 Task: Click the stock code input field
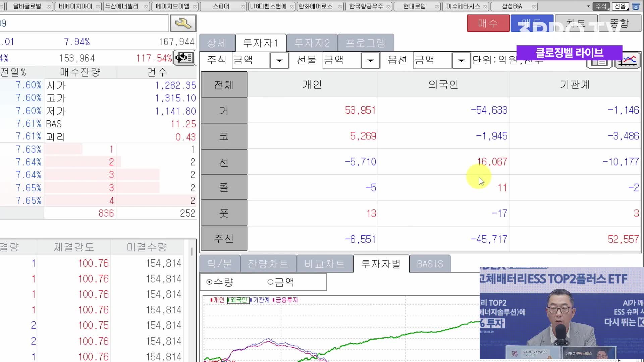[x=84, y=23]
